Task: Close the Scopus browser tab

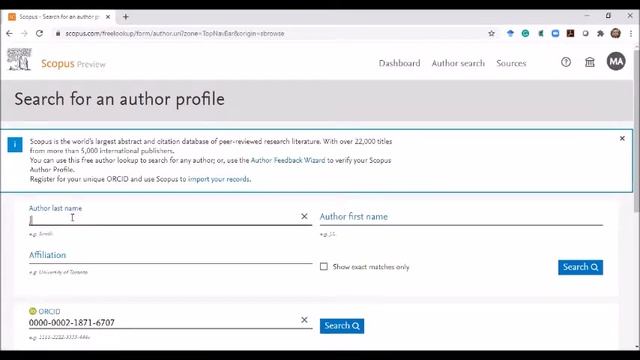Action: [x=108, y=17]
